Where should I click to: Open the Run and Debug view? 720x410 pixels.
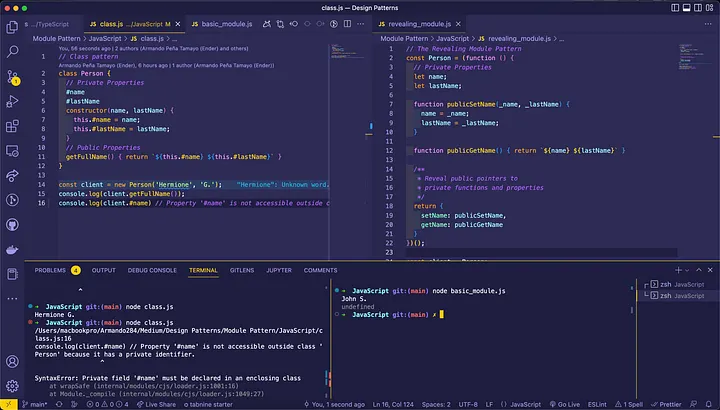tap(12, 101)
